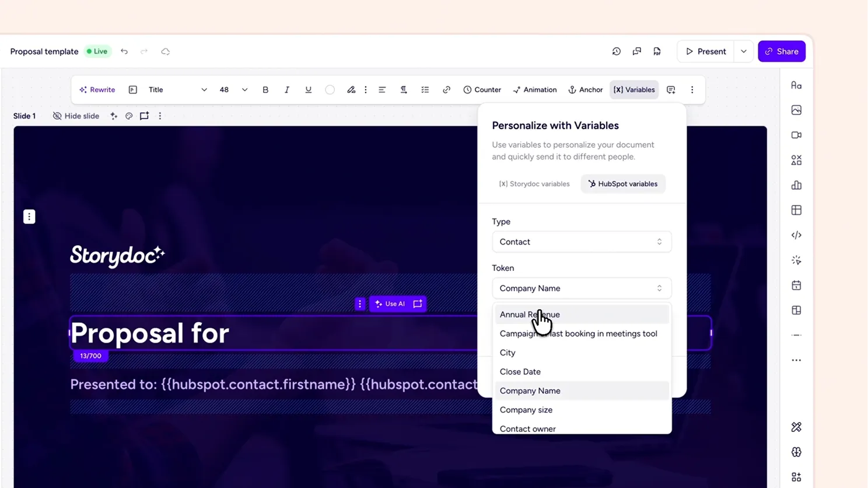Select Company size token option

(x=582, y=410)
